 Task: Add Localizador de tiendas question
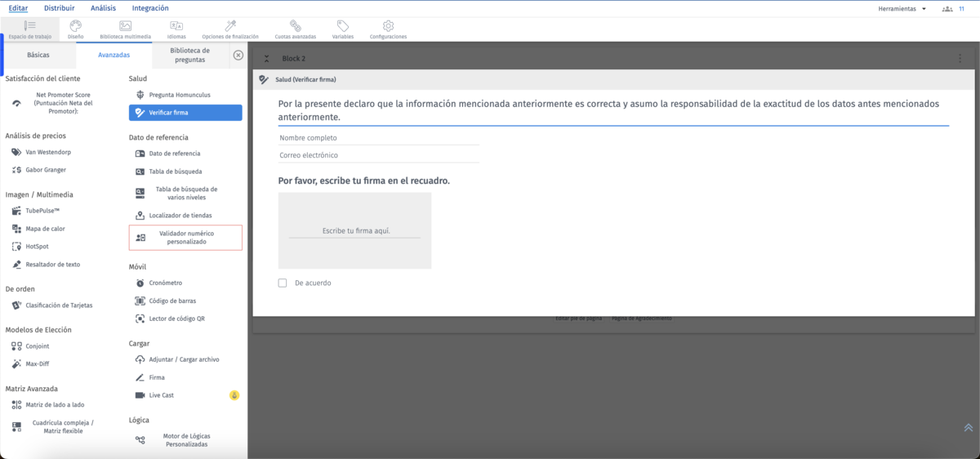pyautogui.click(x=180, y=216)
